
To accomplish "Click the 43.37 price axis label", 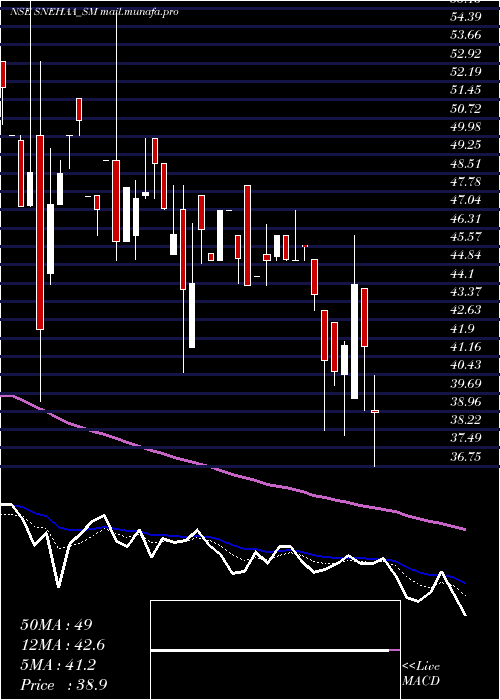I will (464, 292).
